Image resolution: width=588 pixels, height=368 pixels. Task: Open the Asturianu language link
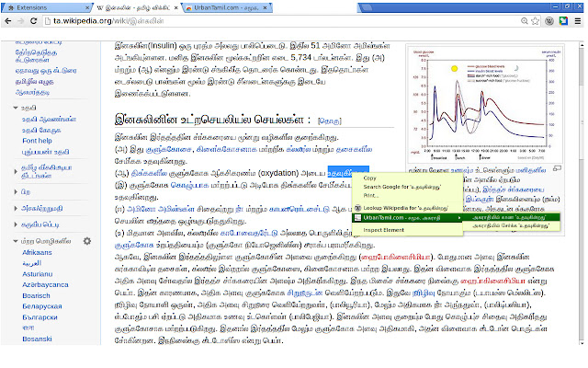37,274
